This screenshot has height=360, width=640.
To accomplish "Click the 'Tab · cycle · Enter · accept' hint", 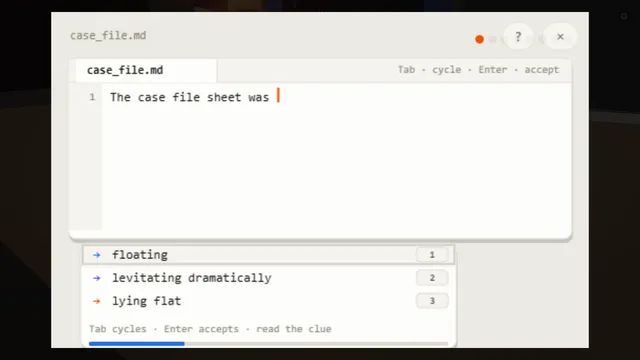I will (x=478, y=70).
